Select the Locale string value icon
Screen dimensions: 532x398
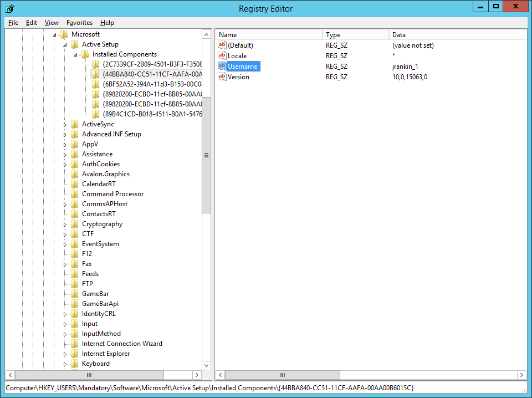point(222,55)
